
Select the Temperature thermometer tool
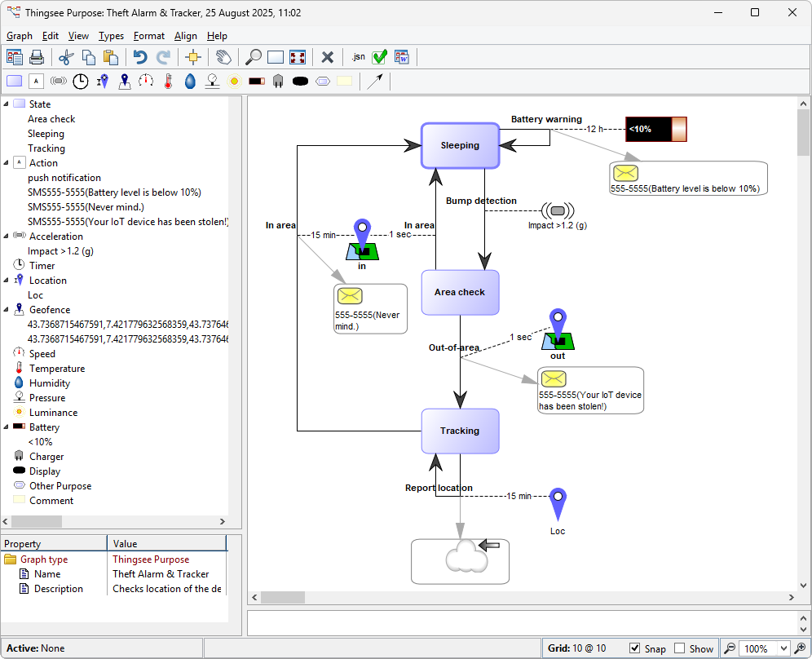168,81
